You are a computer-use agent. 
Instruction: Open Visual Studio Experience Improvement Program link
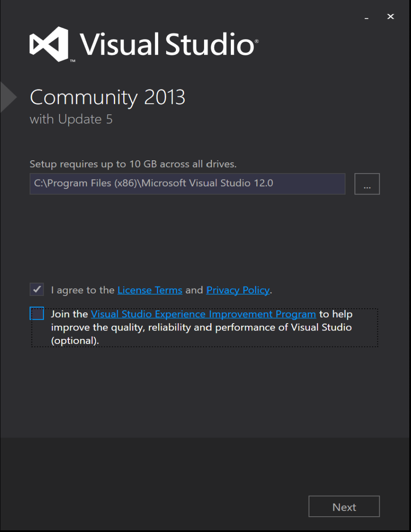click(x=203, y=314)
